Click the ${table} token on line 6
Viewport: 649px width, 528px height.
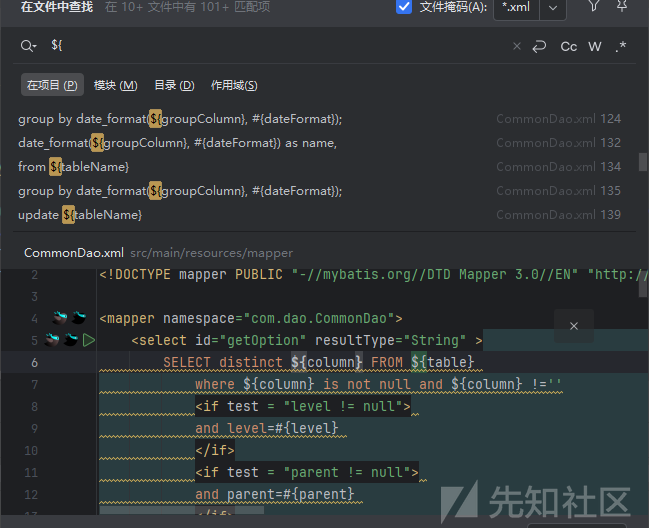(x=442, y=362)
